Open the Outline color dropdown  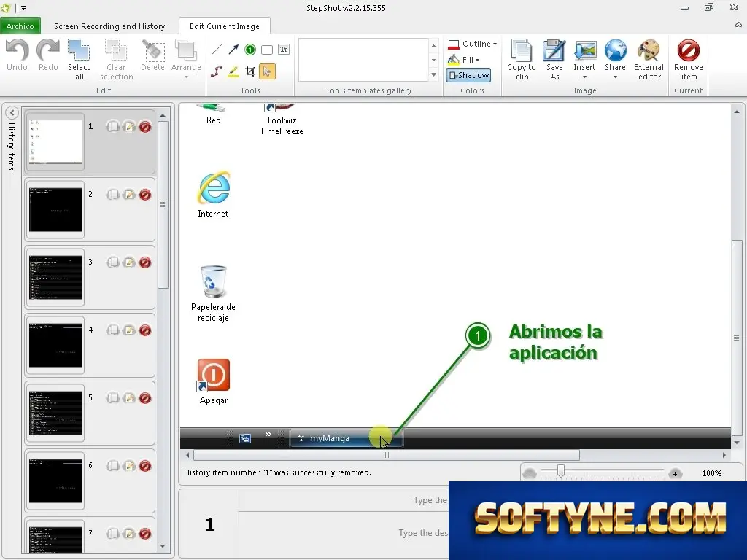(x=473, y=44)
